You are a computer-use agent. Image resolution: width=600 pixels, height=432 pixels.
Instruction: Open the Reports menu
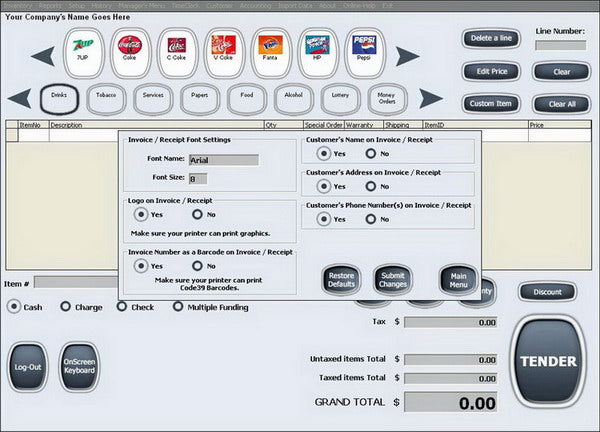(50, 5)
